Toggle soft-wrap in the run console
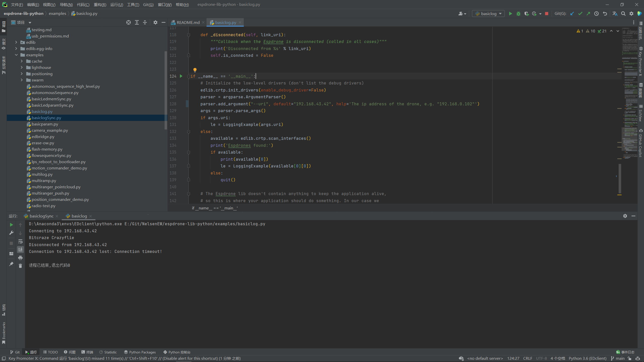The width and height of the screenshot is (644, 362). pos(20,242)
